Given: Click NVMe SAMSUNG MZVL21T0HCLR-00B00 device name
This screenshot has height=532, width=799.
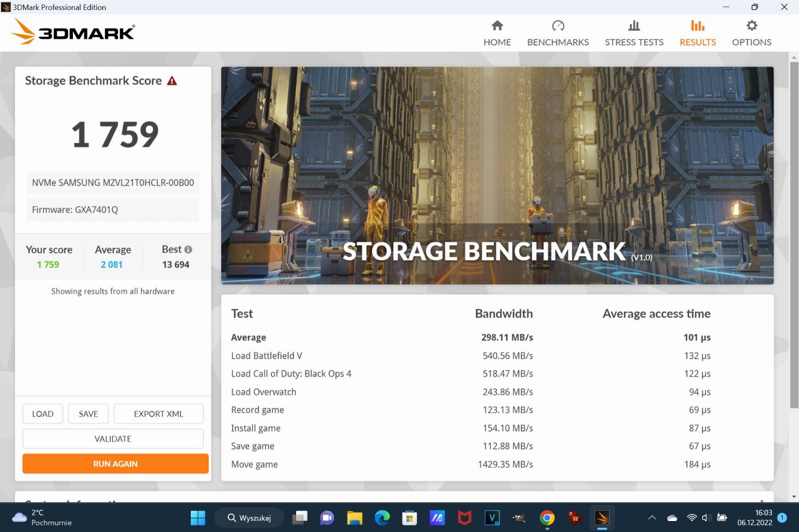Looking at the screenshot, I should 113,183.
